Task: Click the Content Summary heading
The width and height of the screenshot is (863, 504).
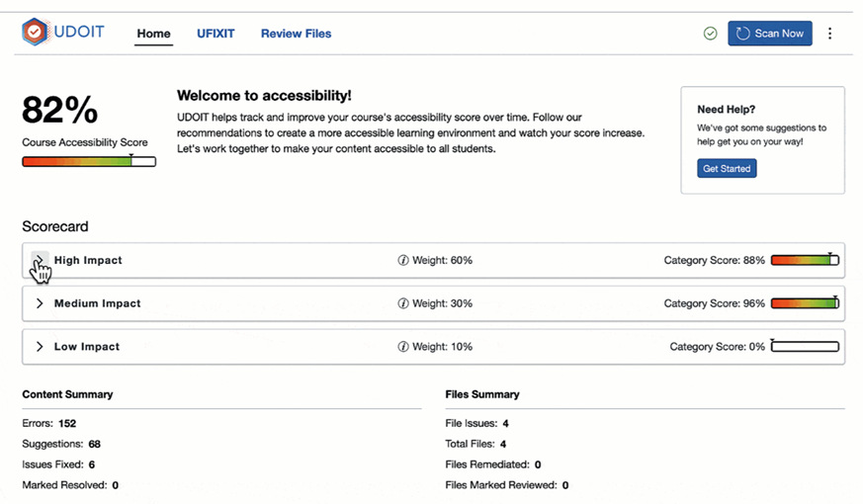Action: tap(67, 394)
